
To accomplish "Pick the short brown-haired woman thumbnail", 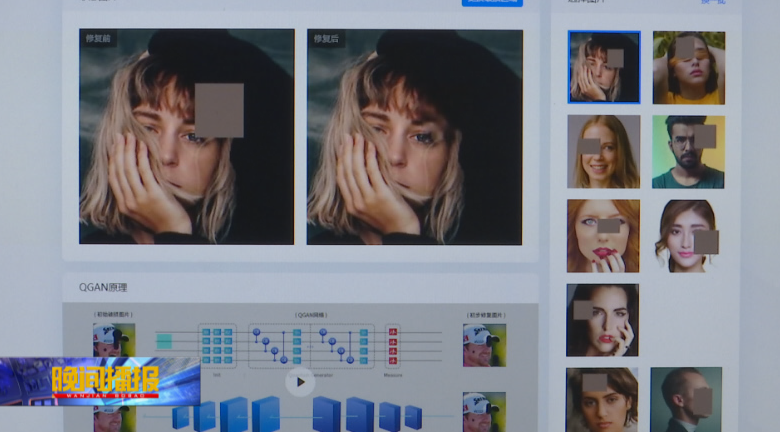I will (x=601, y=400).
